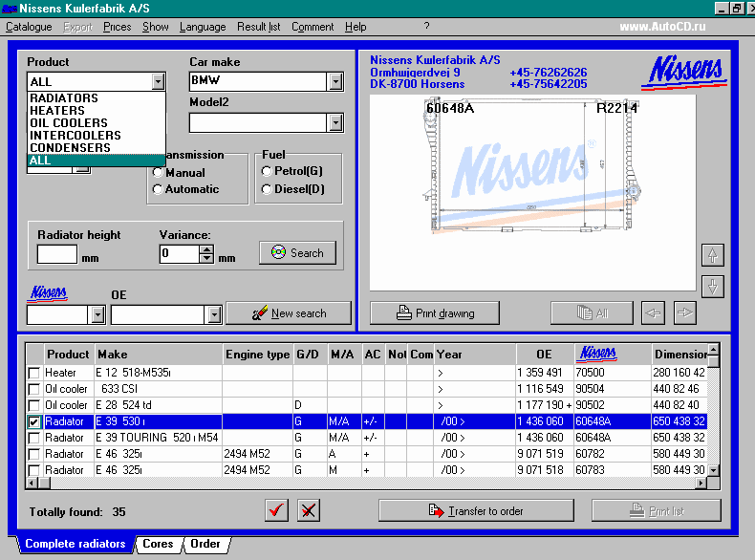The image size is (755, 560).
Task: Click the Year column header
Action: point(475,355)
